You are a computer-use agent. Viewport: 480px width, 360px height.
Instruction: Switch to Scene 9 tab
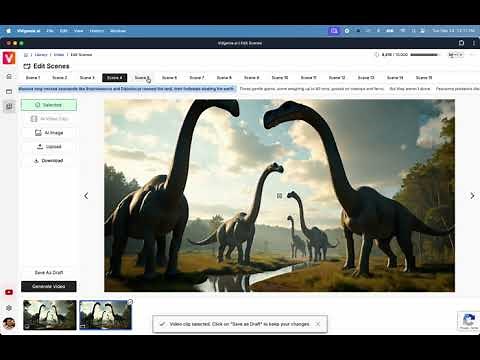(x=251, y=78)
